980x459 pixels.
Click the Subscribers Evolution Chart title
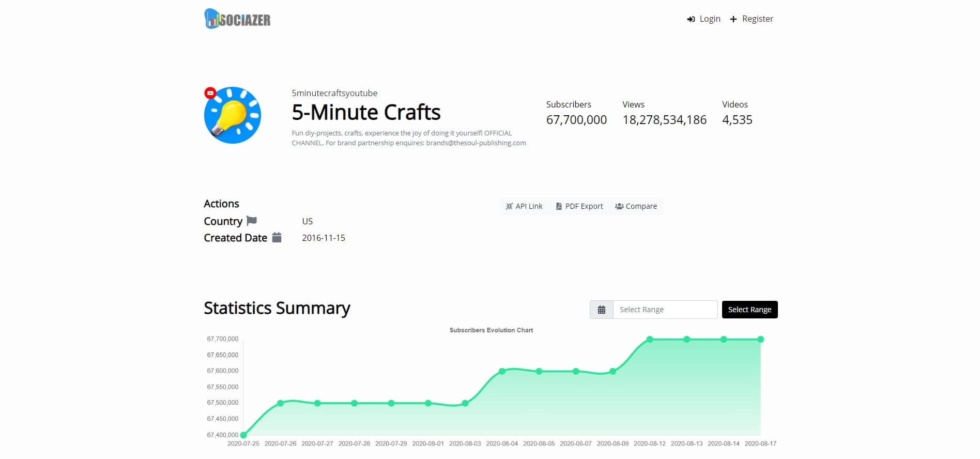(x=491, y=330)
